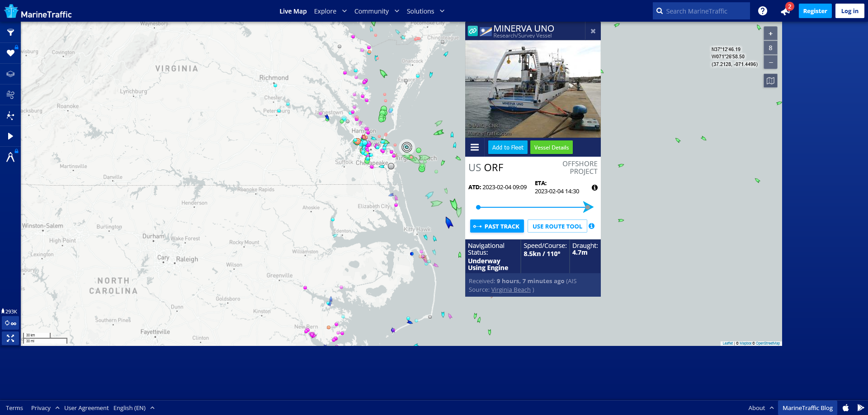868x415 pixels.
Task: Open the Community menu
Action: pos(371,11)
